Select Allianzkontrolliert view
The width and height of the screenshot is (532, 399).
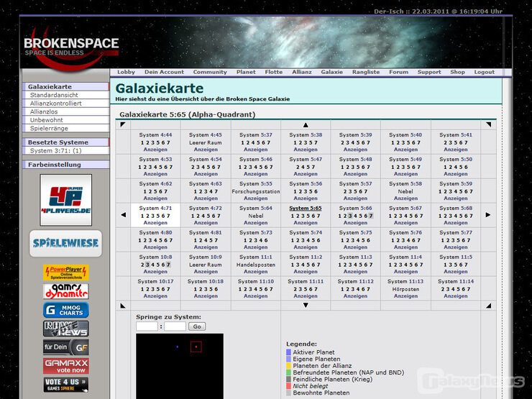tap(66, 103)
